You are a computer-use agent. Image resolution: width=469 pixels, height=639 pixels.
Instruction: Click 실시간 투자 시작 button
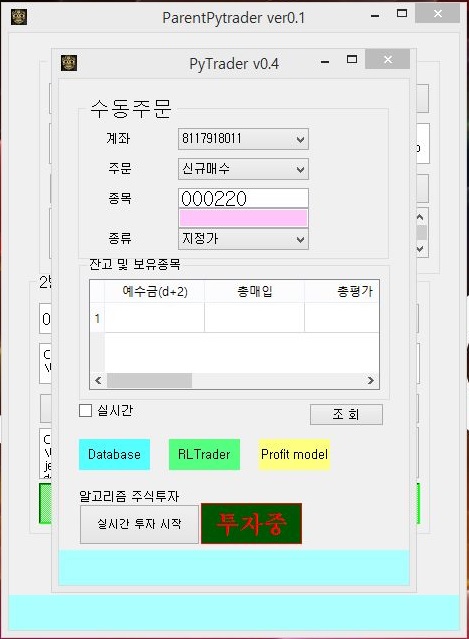pyautogui.click(x=139, y=524)
